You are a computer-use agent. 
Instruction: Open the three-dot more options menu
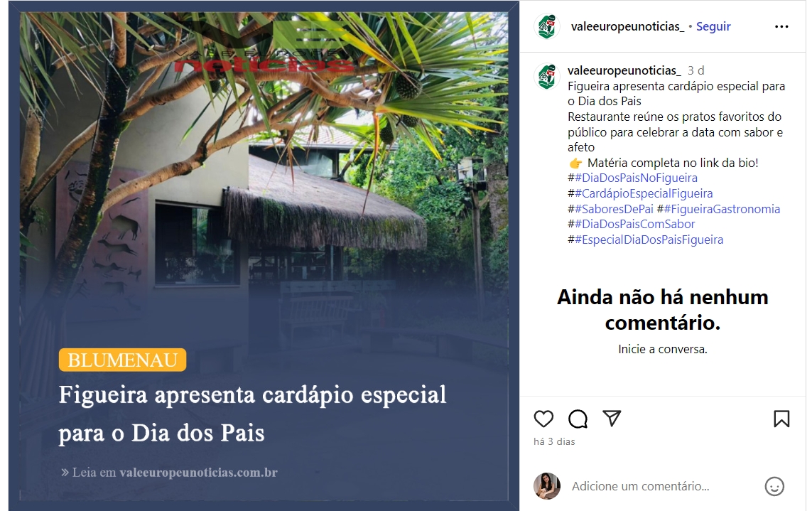click(781, 26)
